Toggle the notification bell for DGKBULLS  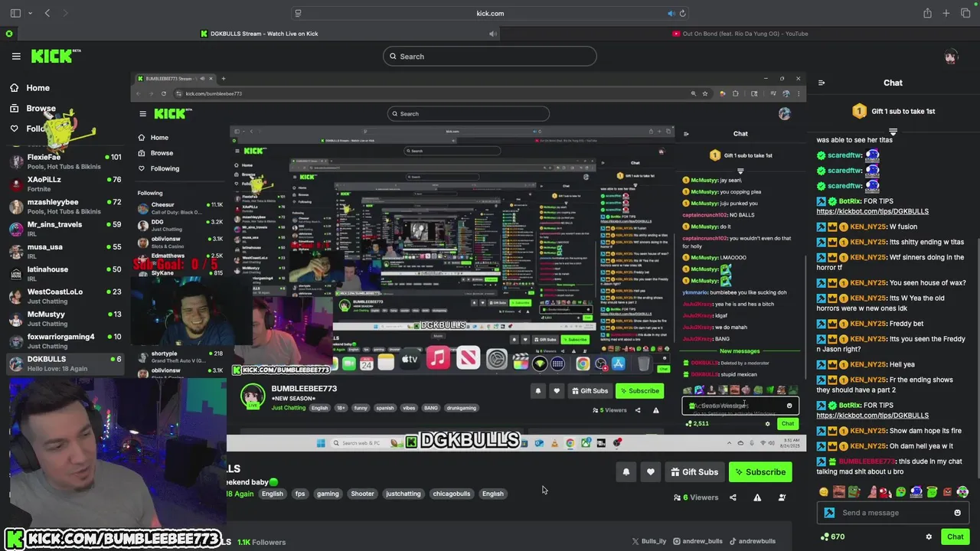[626, 472]
